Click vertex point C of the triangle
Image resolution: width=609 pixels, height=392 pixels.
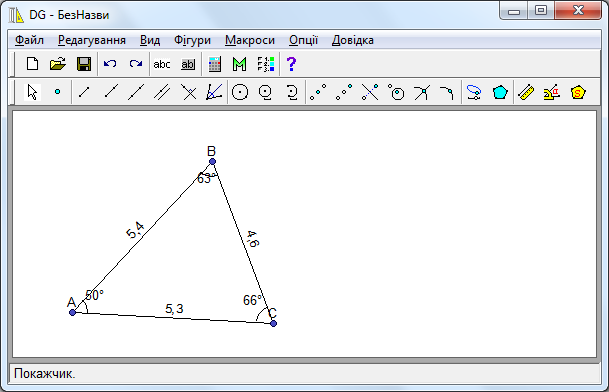tap(273, 323)
